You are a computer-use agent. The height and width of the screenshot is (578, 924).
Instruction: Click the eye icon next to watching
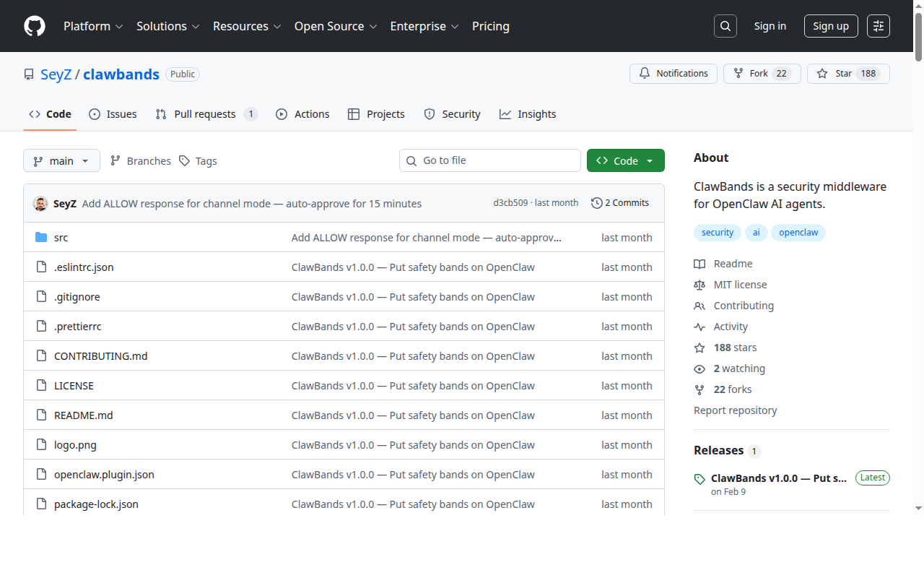699,369
